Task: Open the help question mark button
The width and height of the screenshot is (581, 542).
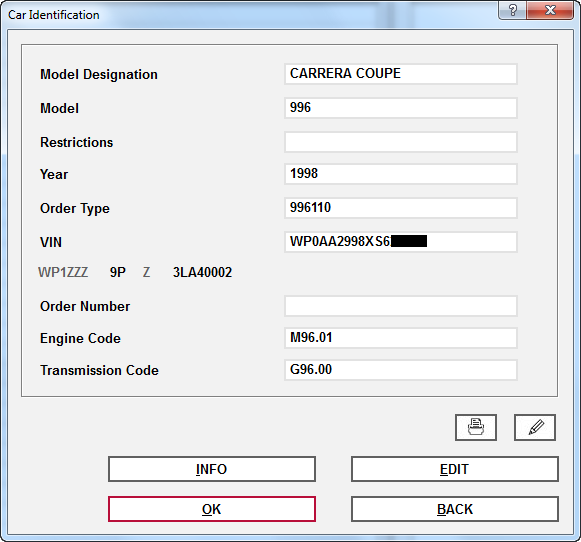Action: [x=512, y=10]
